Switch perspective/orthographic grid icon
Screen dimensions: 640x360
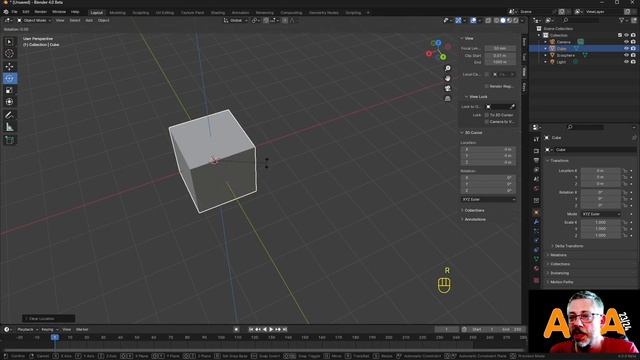448,99
